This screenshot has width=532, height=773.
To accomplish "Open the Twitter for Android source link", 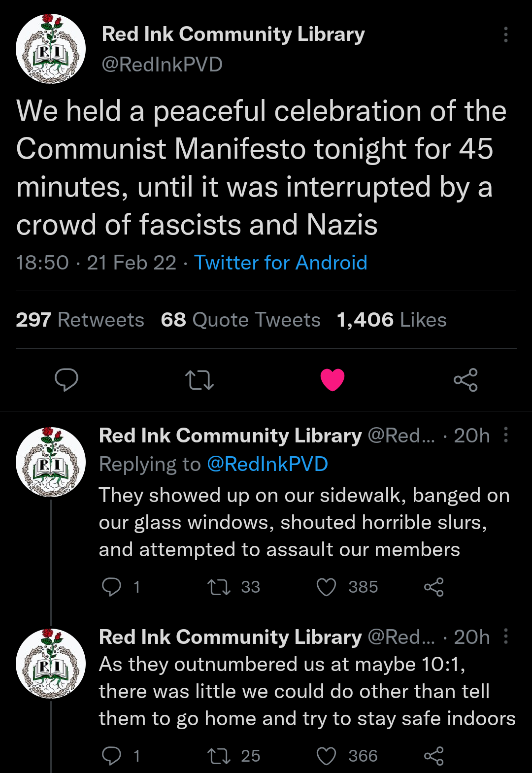I will click(281, 263).
